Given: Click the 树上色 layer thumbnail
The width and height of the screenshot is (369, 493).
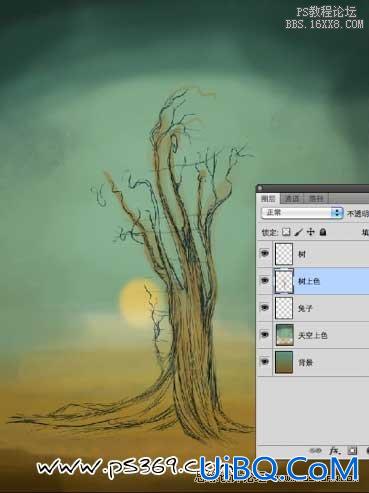Looking at the screenshot, I should 284,281.
